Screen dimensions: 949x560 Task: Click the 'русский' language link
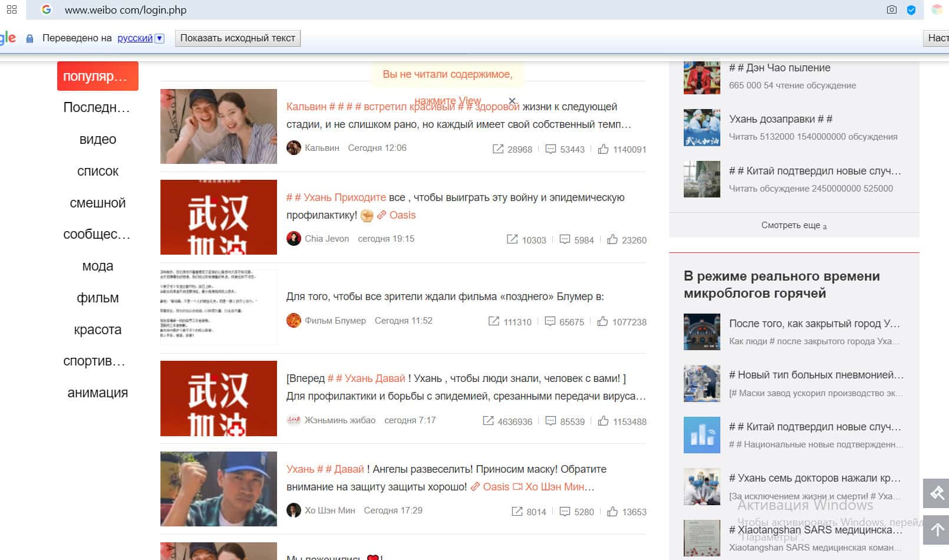tap(135, 38)
